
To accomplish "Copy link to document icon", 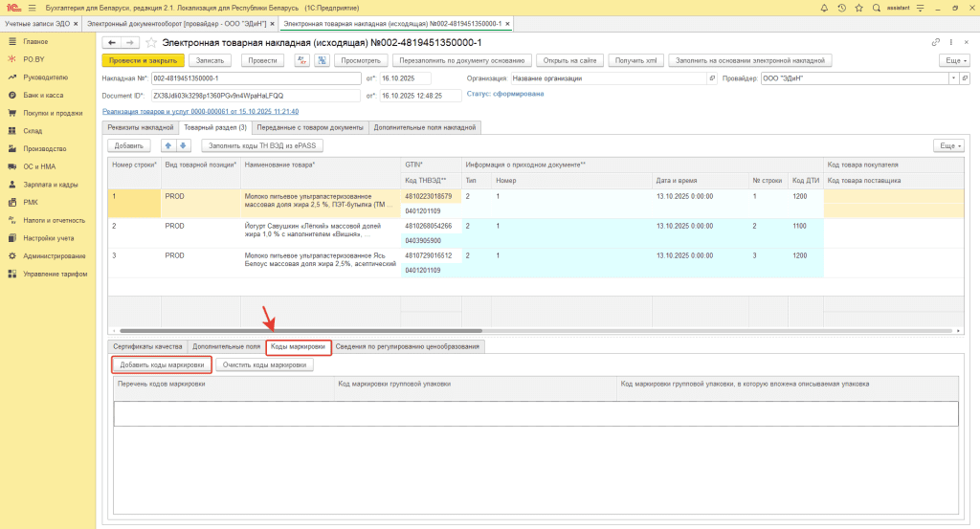I will [935, 43].
